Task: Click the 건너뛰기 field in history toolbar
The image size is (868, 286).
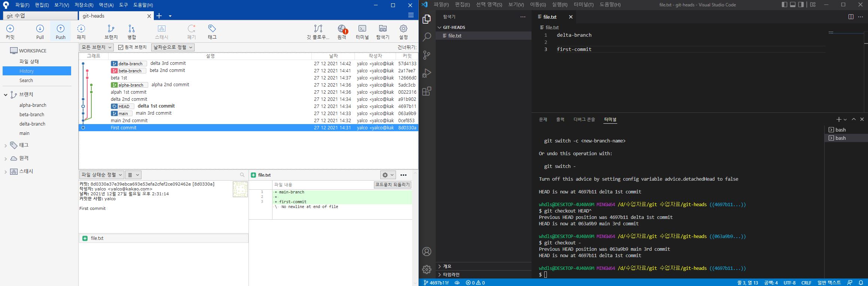Action: pyautogui.click(x=407, y=47)
